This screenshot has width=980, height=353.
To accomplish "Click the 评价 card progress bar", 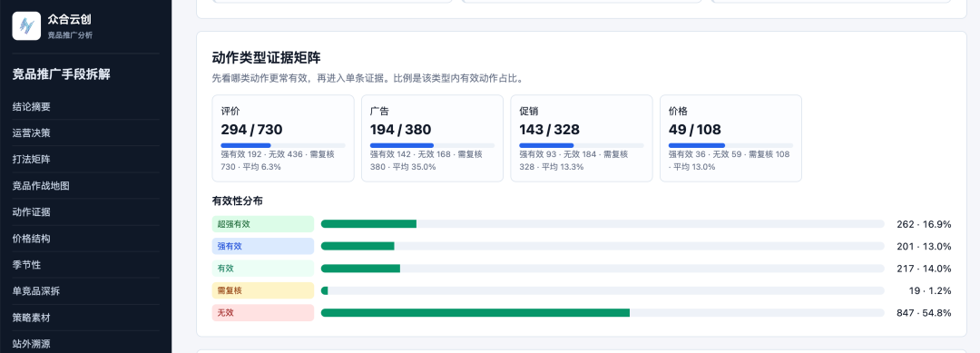I will pos(283,145).
